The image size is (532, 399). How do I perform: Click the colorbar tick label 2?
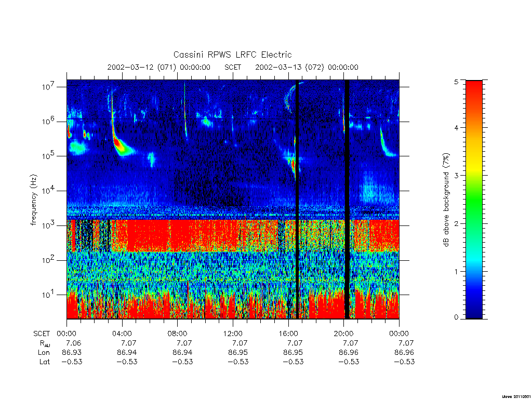tap(456, 223)
